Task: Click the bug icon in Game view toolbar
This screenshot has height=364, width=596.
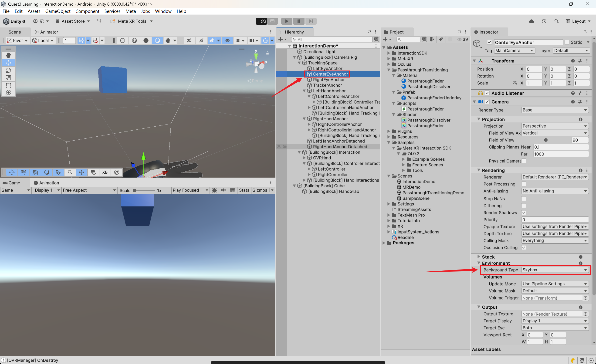Action: click(214, 190)
